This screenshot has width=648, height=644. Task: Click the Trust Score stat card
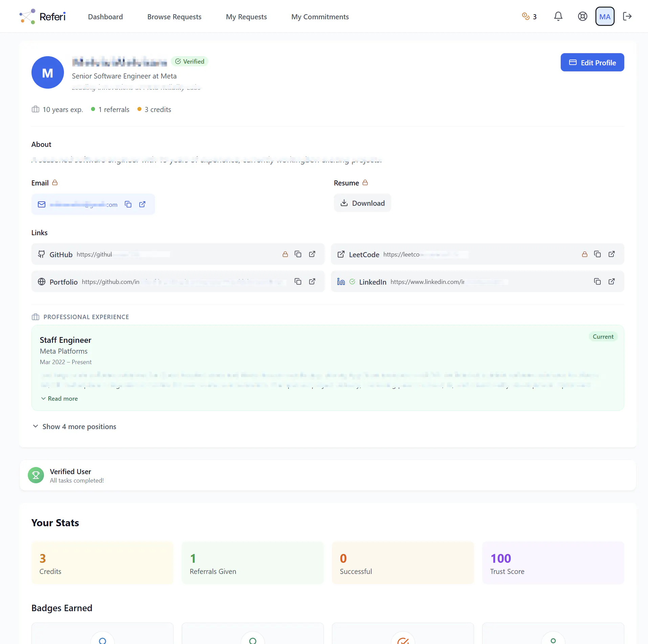coord(553,563)
